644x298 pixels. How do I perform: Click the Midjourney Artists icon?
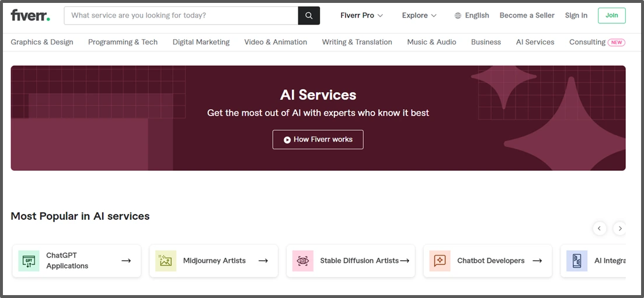[166, 261]
